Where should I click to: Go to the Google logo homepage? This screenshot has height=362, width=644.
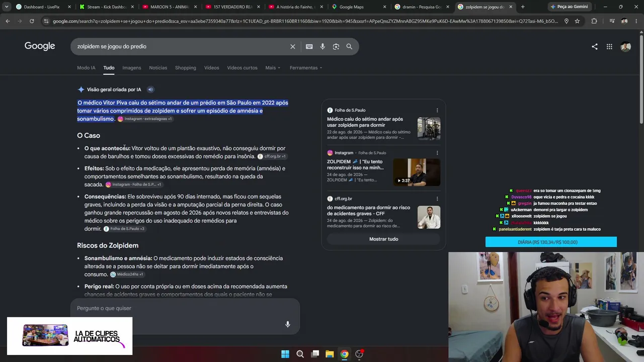click(40, 46)
